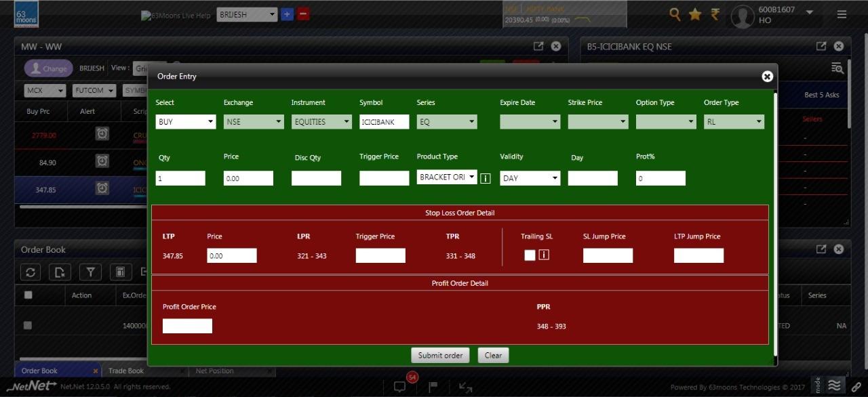Pop out the MW - WW panel
868x397 pixels.
[x=538, y=46]
